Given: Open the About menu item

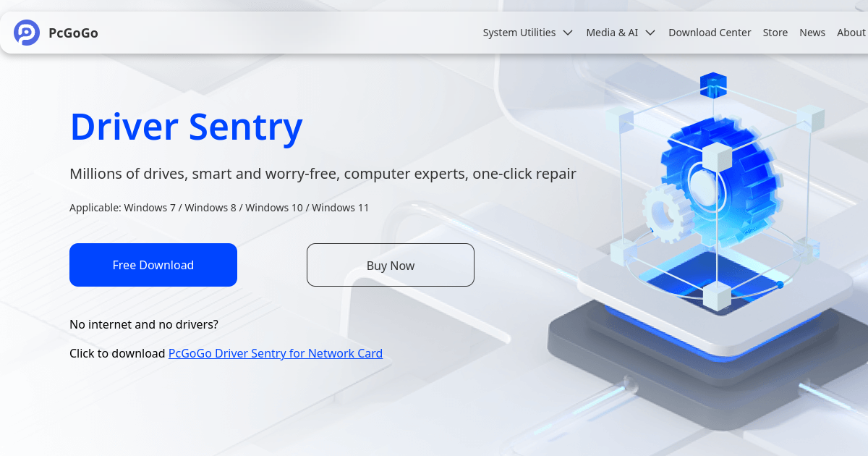Looking at the screenshot, I should tap(851, 33).
